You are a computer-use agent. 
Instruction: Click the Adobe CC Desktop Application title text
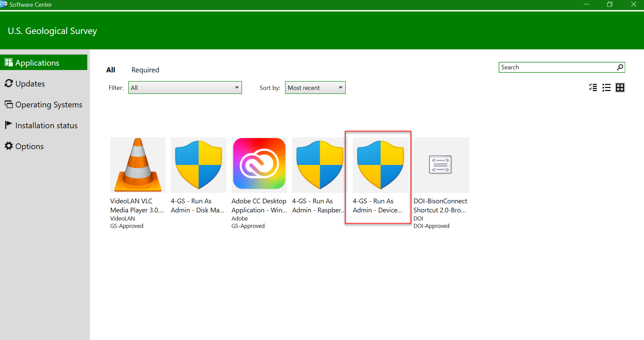click(x=259, y=205)
